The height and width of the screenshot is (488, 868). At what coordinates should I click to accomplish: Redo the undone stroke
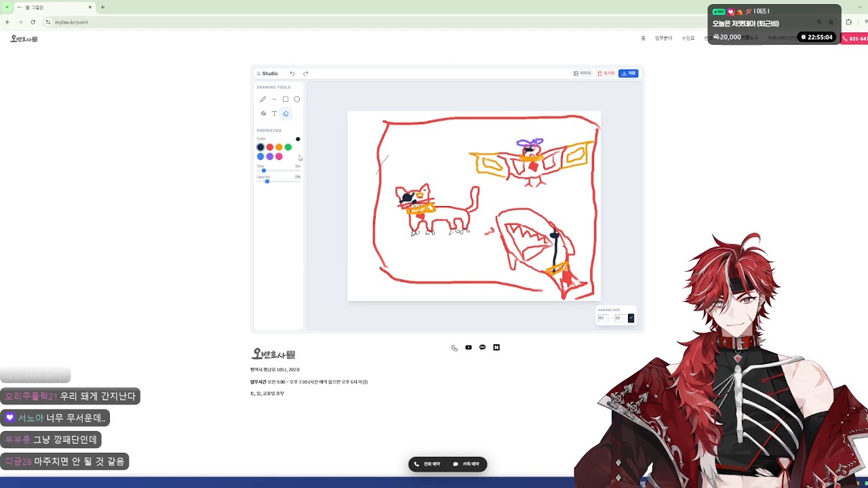coord(306,73)
